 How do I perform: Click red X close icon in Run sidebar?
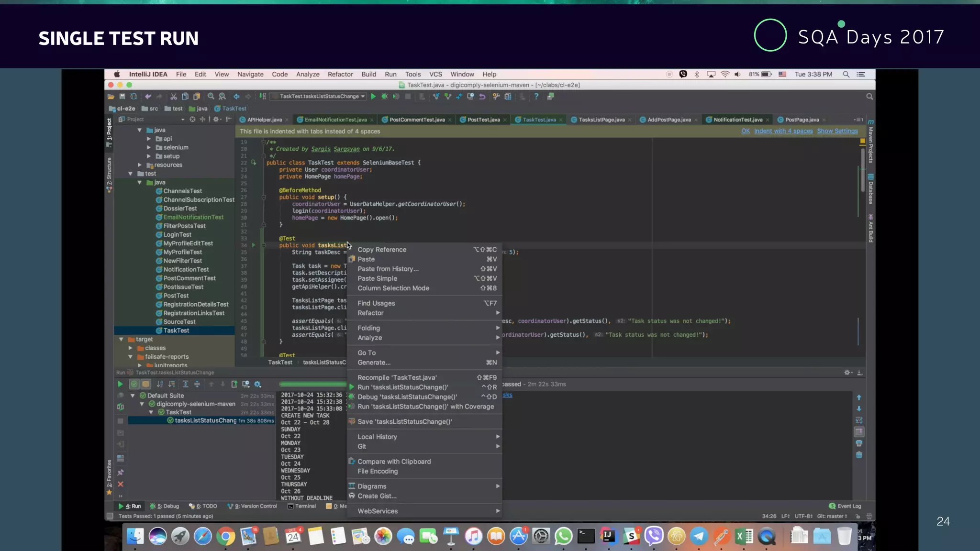121,484
